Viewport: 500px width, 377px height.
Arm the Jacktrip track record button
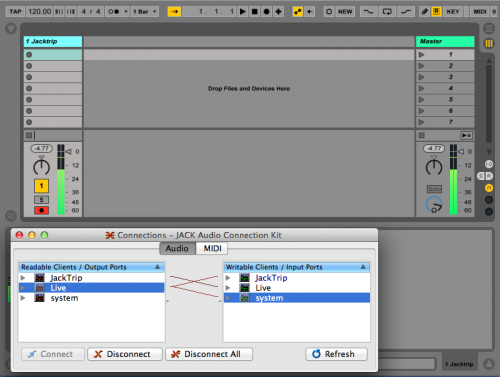[41, 210]
